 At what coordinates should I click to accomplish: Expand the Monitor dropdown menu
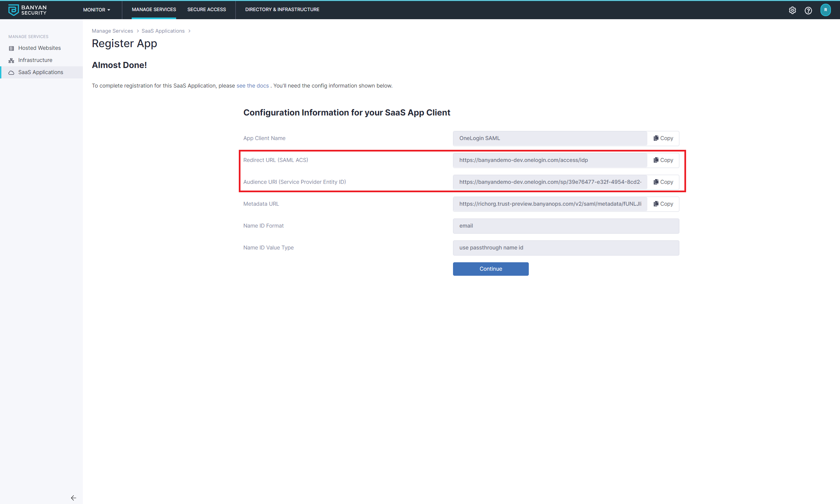tap(96, 10)
